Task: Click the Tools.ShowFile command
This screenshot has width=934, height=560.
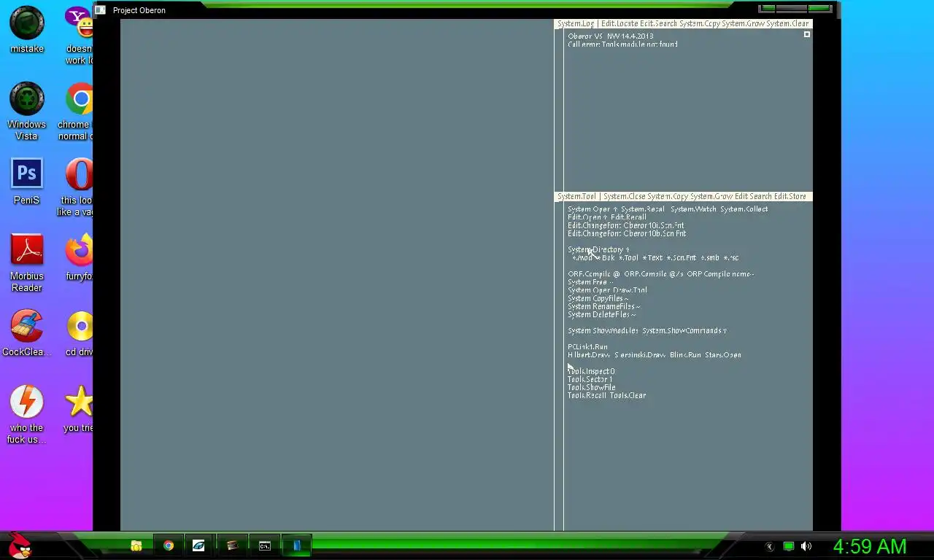Action: click(592, 387)
